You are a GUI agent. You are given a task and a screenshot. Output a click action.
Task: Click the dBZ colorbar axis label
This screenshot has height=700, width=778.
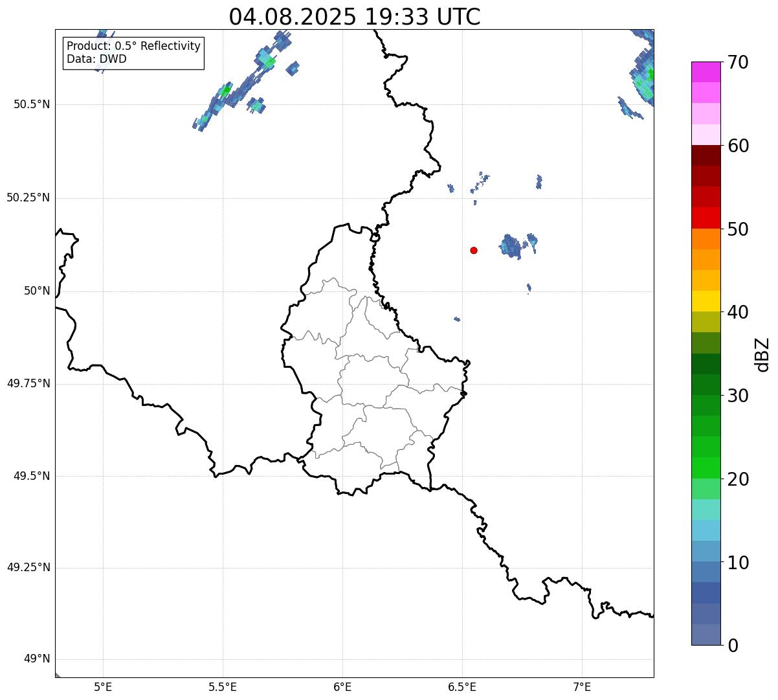pos(762,354)
